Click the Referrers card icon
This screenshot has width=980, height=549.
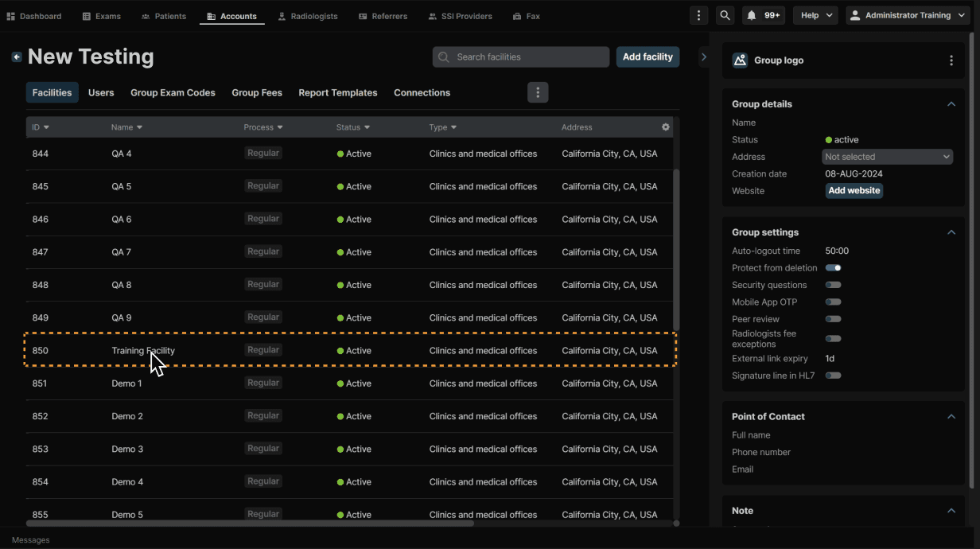pos(363,16)
